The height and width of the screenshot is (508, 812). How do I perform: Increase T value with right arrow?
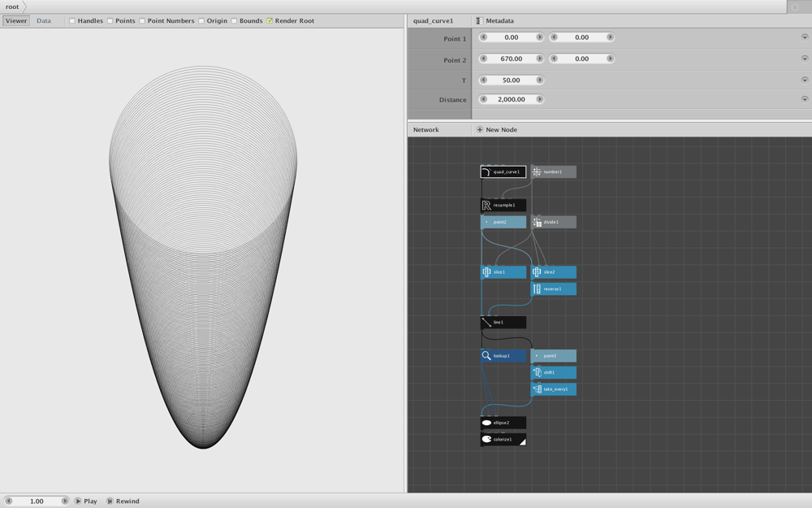click(x=540, y=80)
